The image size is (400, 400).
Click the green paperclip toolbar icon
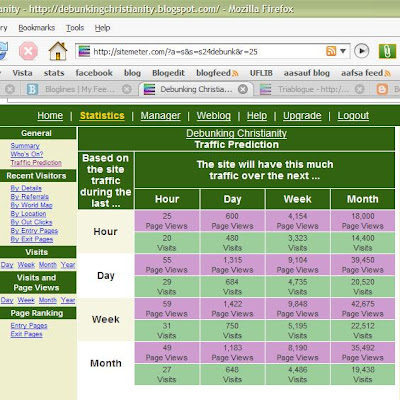point(387,51)
